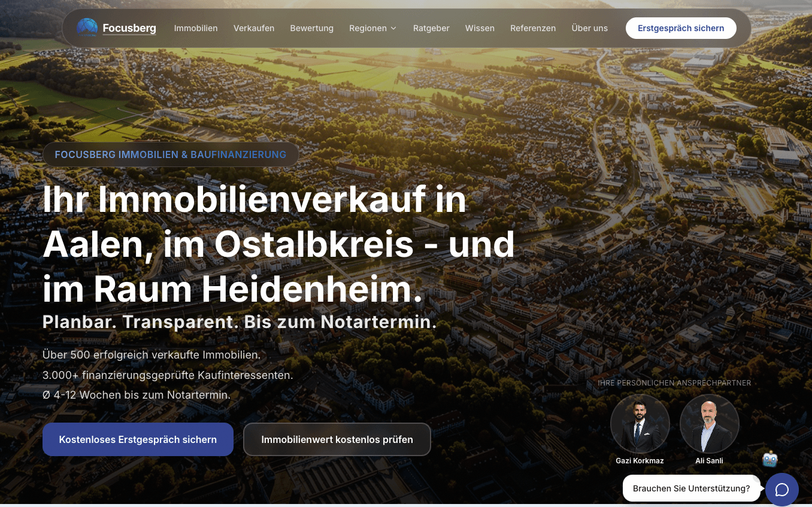This screenshot has height=507, width=812.
Task: Go to the Verkaufen page
Action: pos(254,28)
